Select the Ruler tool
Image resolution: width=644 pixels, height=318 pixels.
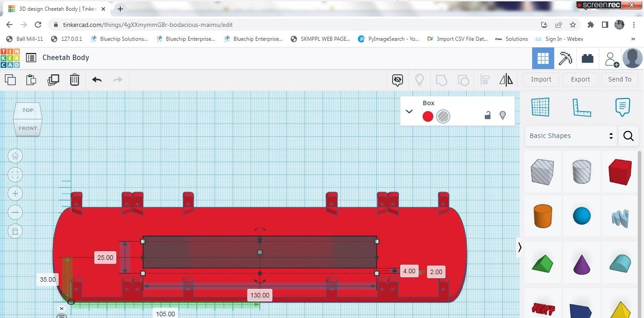point(581,107)
